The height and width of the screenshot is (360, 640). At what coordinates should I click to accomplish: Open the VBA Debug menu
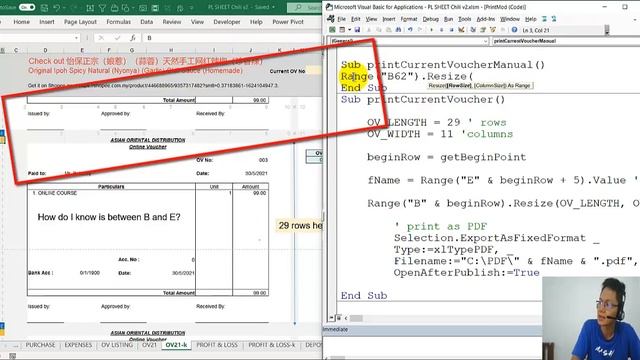[430, 19]
